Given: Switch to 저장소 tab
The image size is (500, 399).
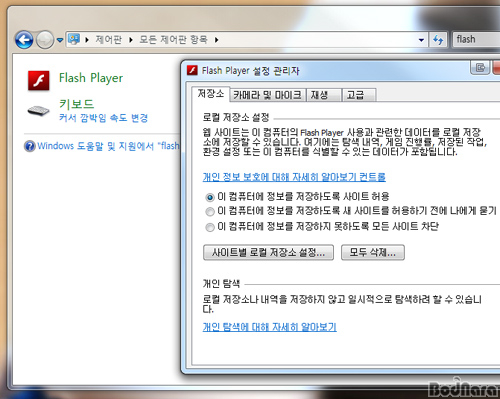Looking at the screenshot, I should click(210, 93).
